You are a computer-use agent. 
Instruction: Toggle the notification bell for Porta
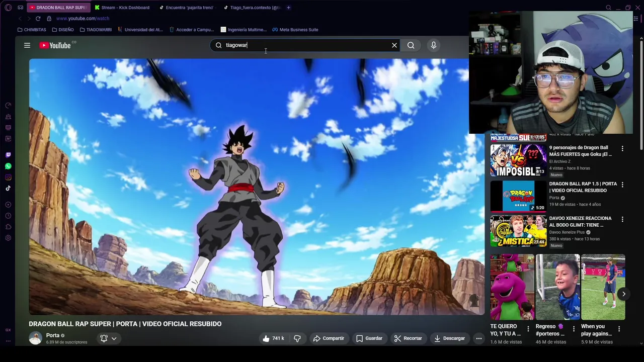[104, 338]
